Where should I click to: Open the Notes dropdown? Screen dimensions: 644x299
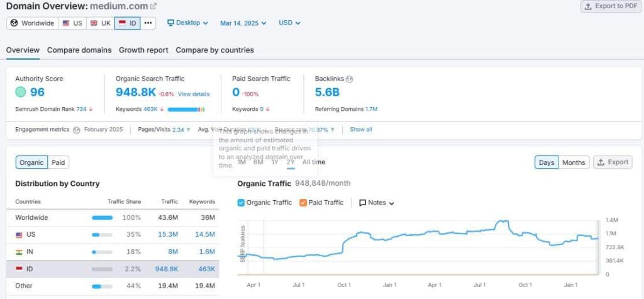click(377, 203)
